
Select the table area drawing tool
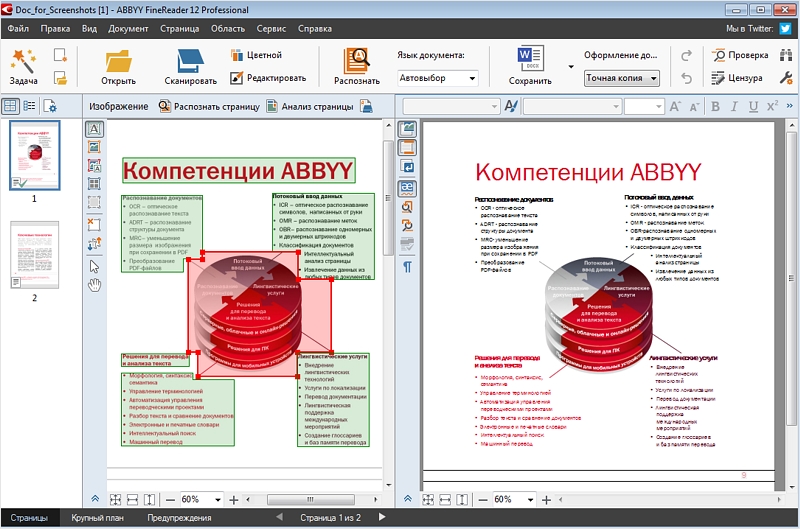pyautogui.click(x=94, y=184)
